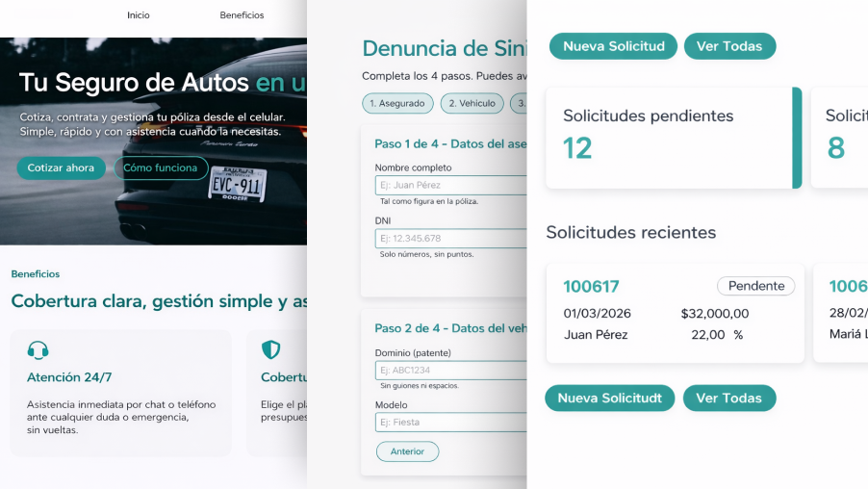This screenshot has width=868, height=489.
Task: Click Ver Todas next to Nueva Solicitud header button
Action: pos(729,46)
